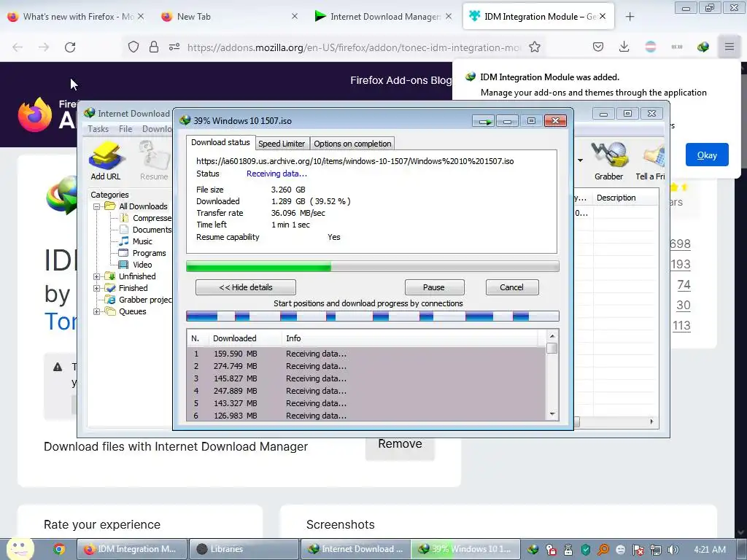Click Remove add-on button
The image size is (747, 560).
point(400,444)
